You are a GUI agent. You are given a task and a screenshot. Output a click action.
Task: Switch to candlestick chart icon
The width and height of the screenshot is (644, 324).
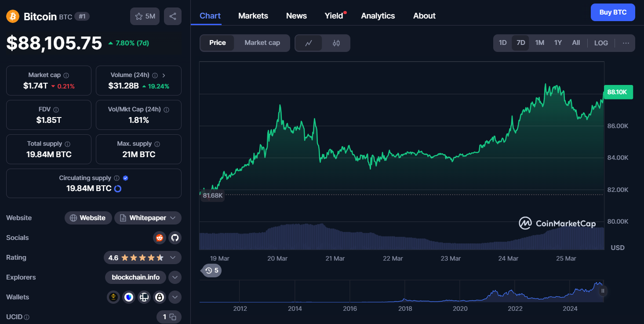[x=336, y=43]
